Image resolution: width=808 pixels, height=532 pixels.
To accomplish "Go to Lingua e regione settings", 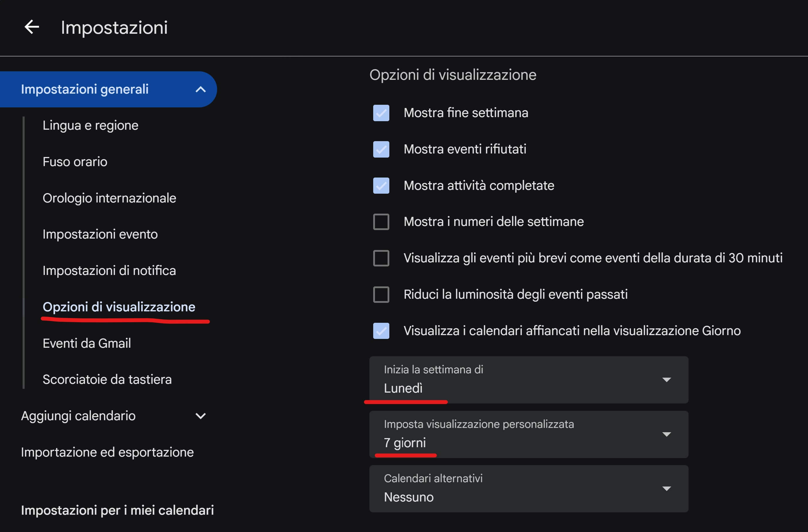I will (x=90, y=125).
